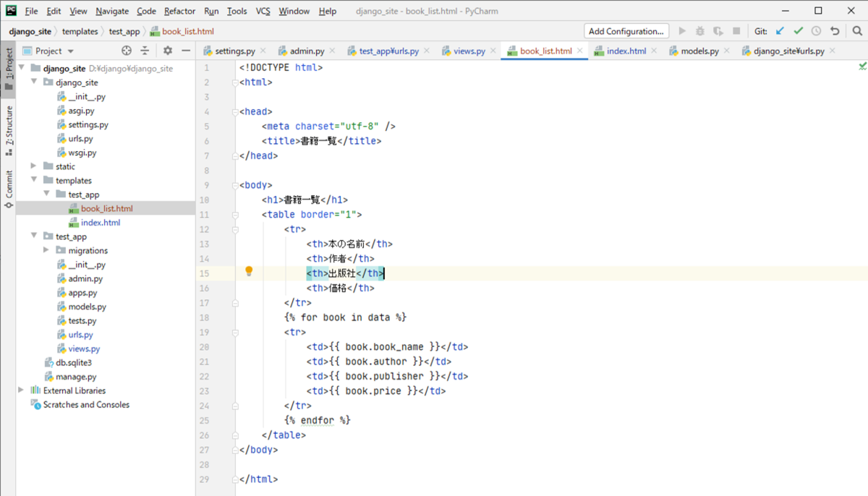Click the Git rollback undo icon
Viewport: 868px width, 496px height.
[835, 31]
